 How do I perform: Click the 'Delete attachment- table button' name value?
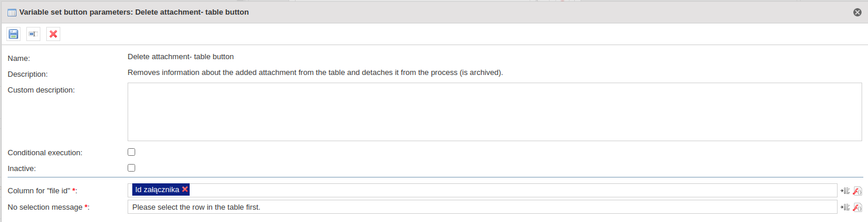pyautogui.click(x=181, y=57)
